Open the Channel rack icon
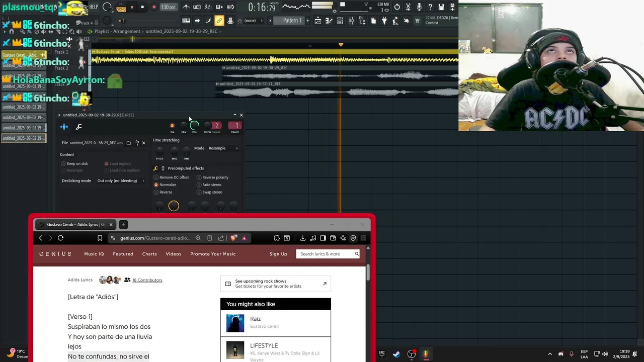Image resolution: width=644 pixels, height=362 pixels. tap(340, 21)
